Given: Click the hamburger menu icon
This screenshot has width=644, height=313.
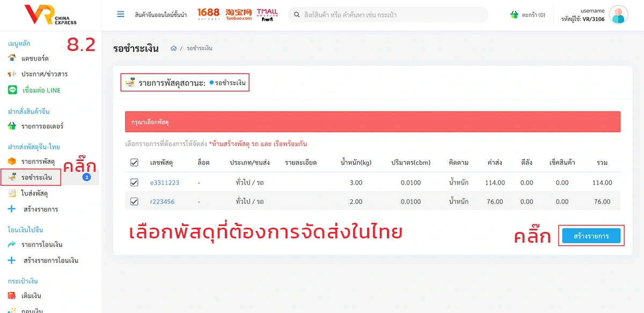Looking at the screenshot, I should [121, 14].
